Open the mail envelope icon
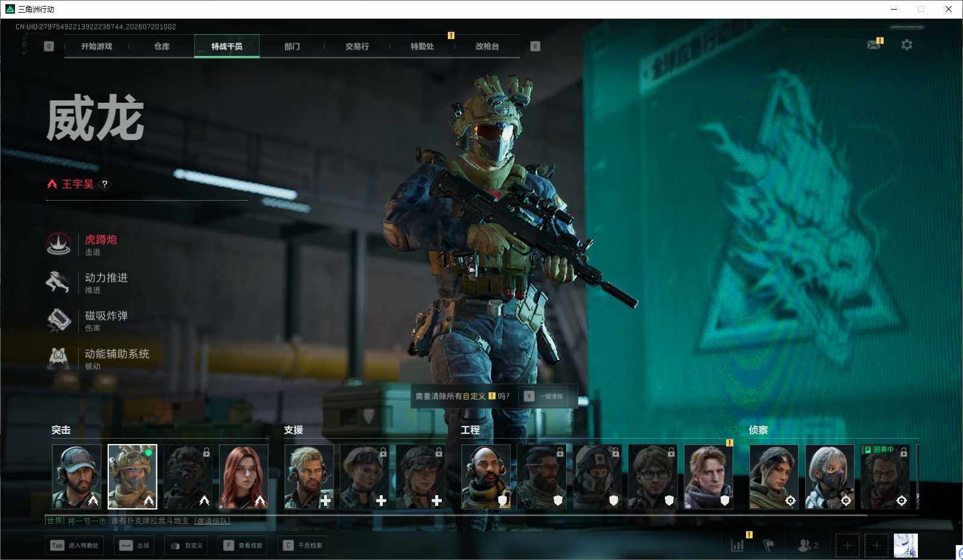The image size is (963, 560). point(873,45)
